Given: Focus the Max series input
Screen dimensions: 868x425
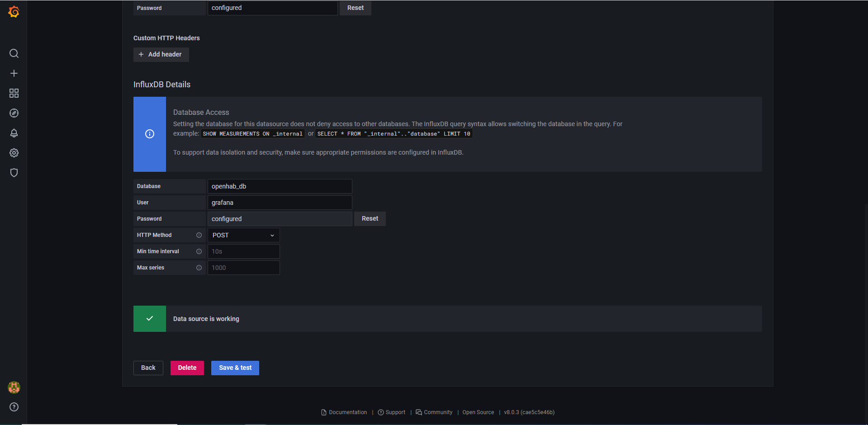Looking at the screenshot, I should click(x=244, y=268).
